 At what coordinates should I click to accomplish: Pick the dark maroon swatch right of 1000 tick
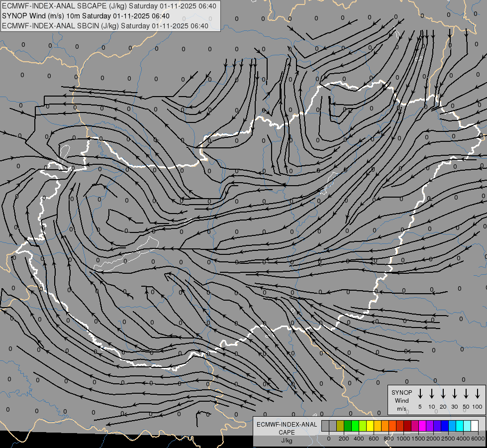pos(407,426)
